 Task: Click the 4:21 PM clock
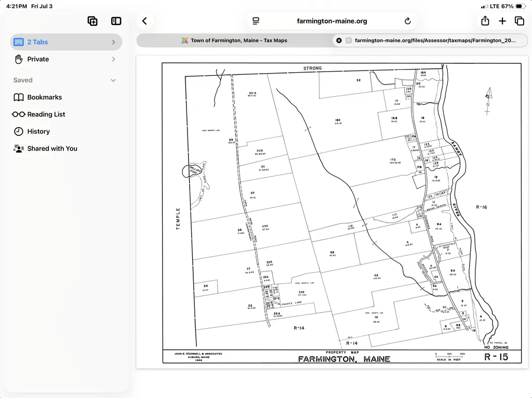coord(17,6)
